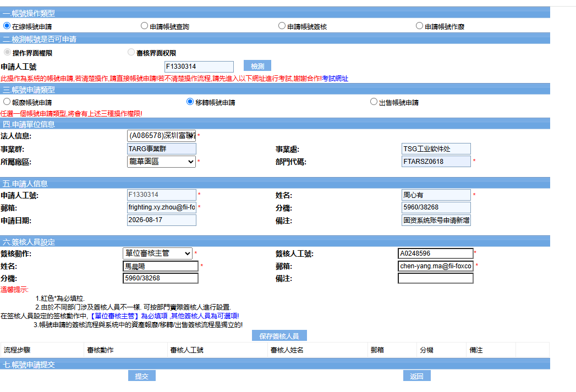This screenshot has width=576, height=392.
Task: Pick the 申請帳號作廢 radio option
Action: tap(419, 26)
